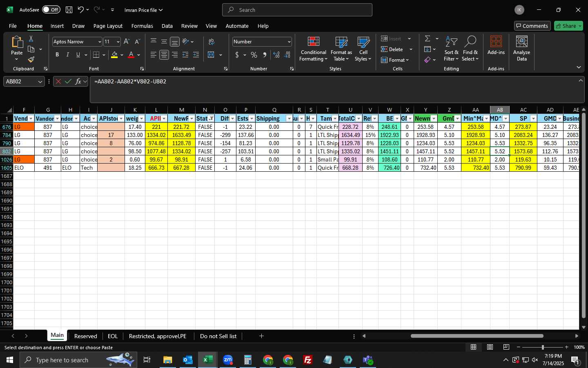Viewport: 588px width, 368px height.
Task: Toggle Bold formatting
Action: pyautogui.click(x=57, y=55)
